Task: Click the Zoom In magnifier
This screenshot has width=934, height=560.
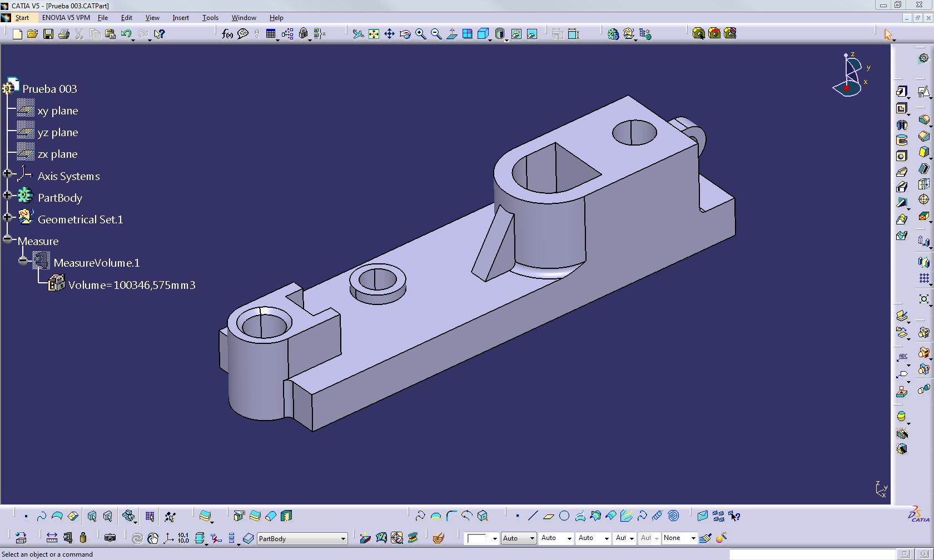Action: (x=421, y=34)
